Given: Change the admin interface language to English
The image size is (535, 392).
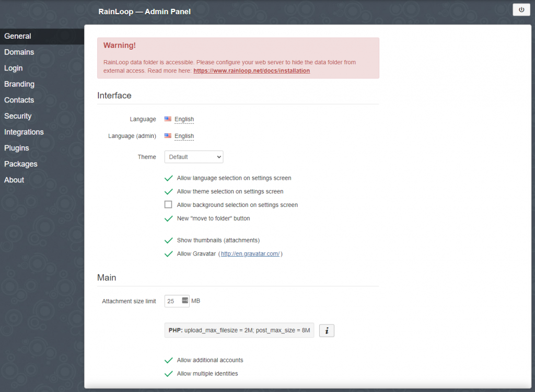Looking at the screenshot, I should 184,136.
